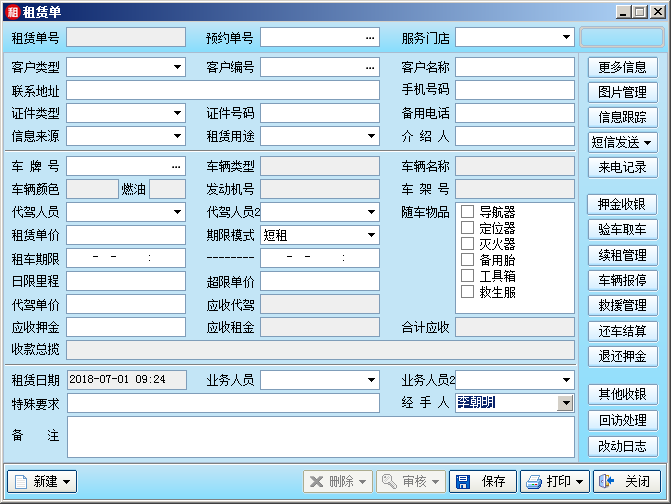Click the 来电记录 button
The height and width of the screenshot is (504, 671).
[x=622, y=167]
